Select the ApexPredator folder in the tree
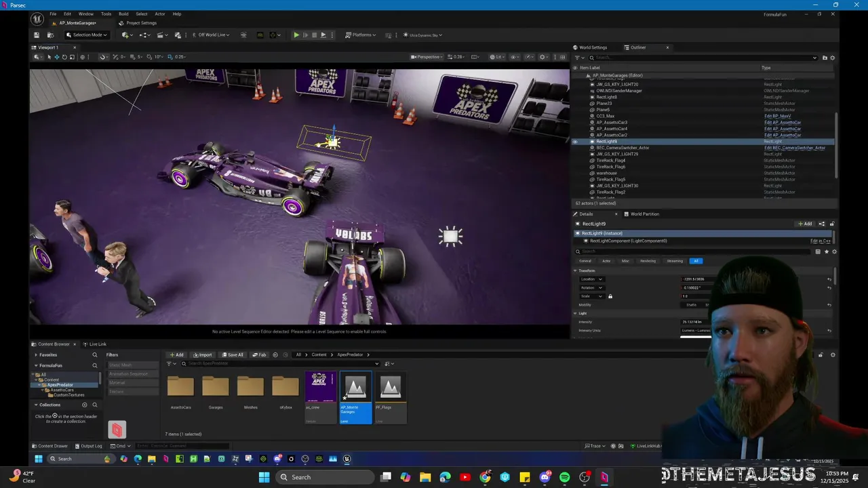The width and height of the screenshot is (868, 488). (60, 384)
